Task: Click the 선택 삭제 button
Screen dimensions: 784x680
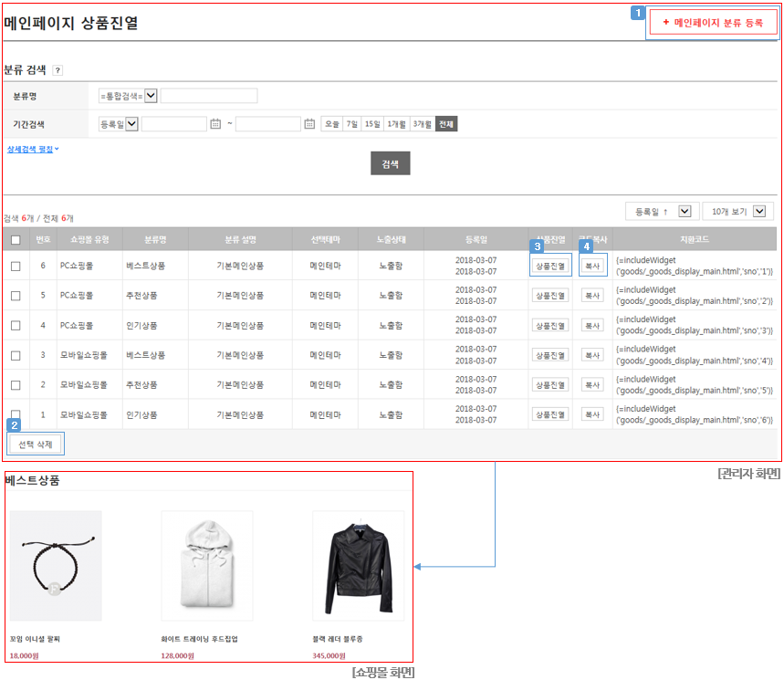Action: (x=36, y=444)
